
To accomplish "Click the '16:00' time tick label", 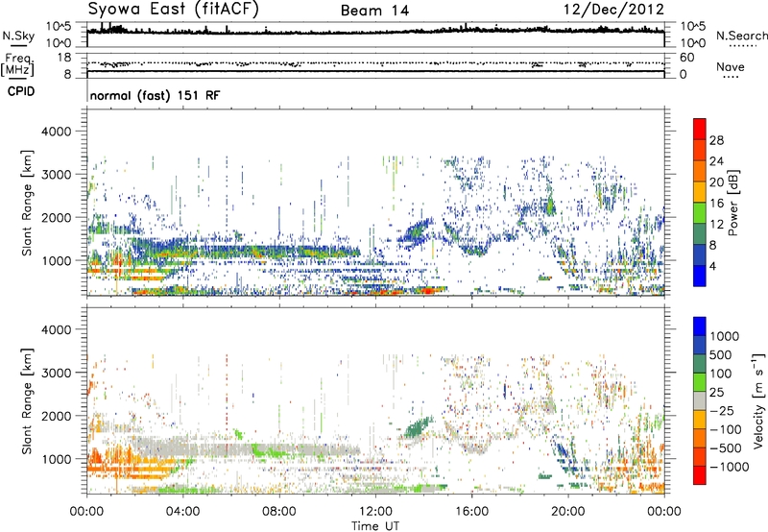I will click(x=471, y=512).
